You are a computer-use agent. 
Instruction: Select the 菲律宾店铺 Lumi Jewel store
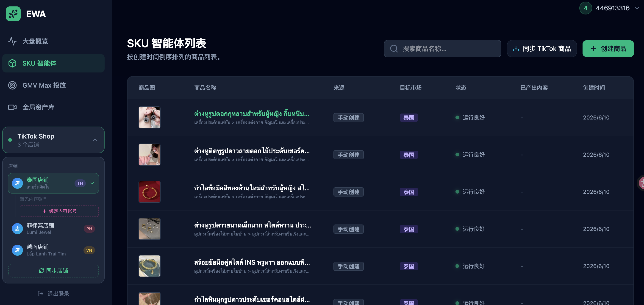pos(53,228)
